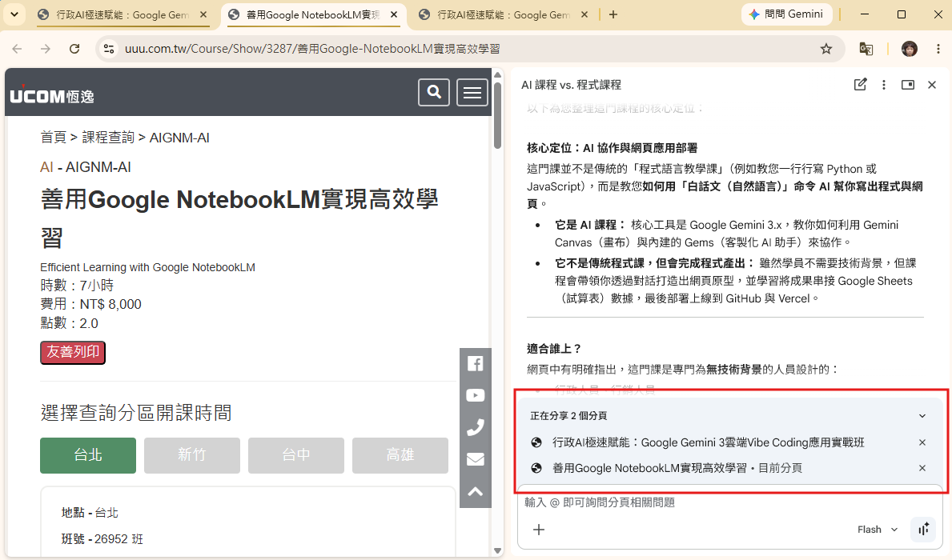
Task: Select the 台中 region button
Action: tap(296, 456)
